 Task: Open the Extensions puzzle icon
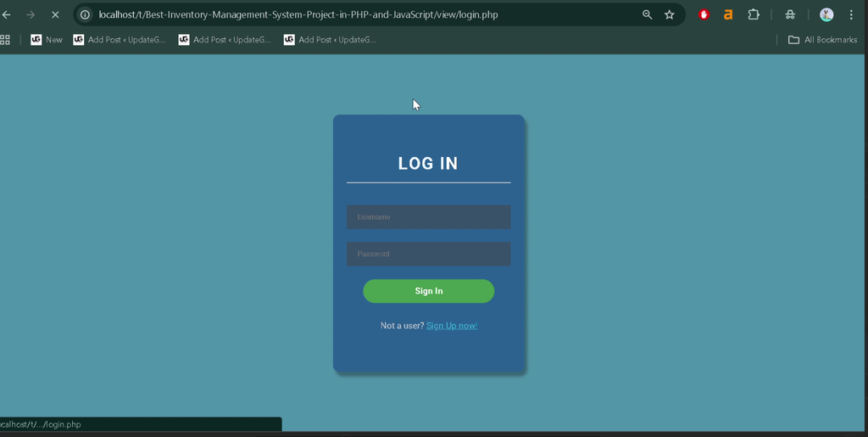(754, 15)
